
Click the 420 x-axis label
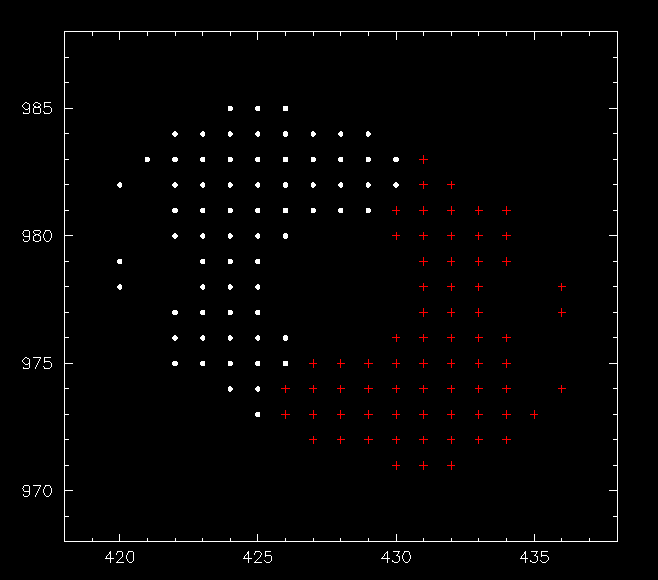(x=120, y=557)
